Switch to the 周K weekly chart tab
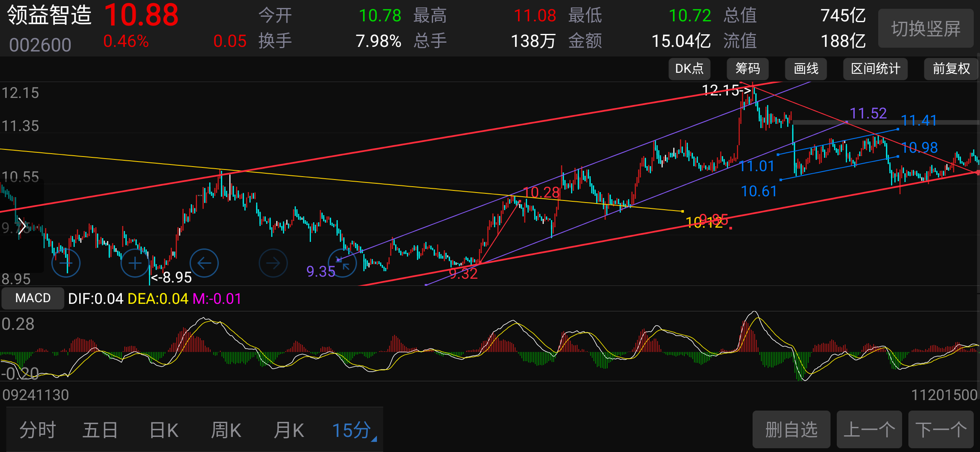 tap(226, 430)
